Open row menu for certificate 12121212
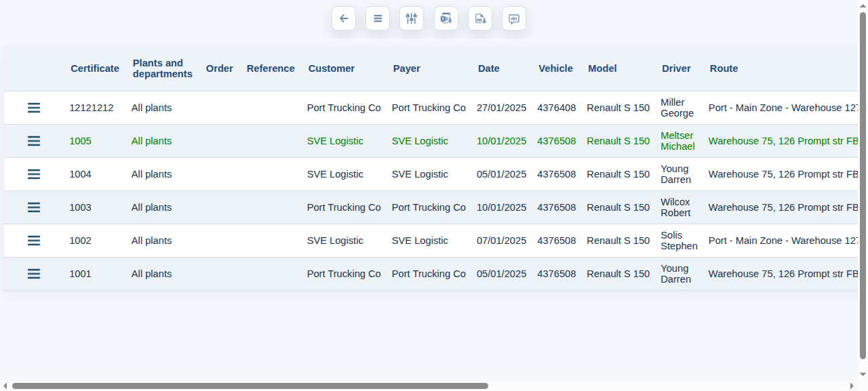The width and height of the screenshot is (868, 391). (x=34, y=108)
